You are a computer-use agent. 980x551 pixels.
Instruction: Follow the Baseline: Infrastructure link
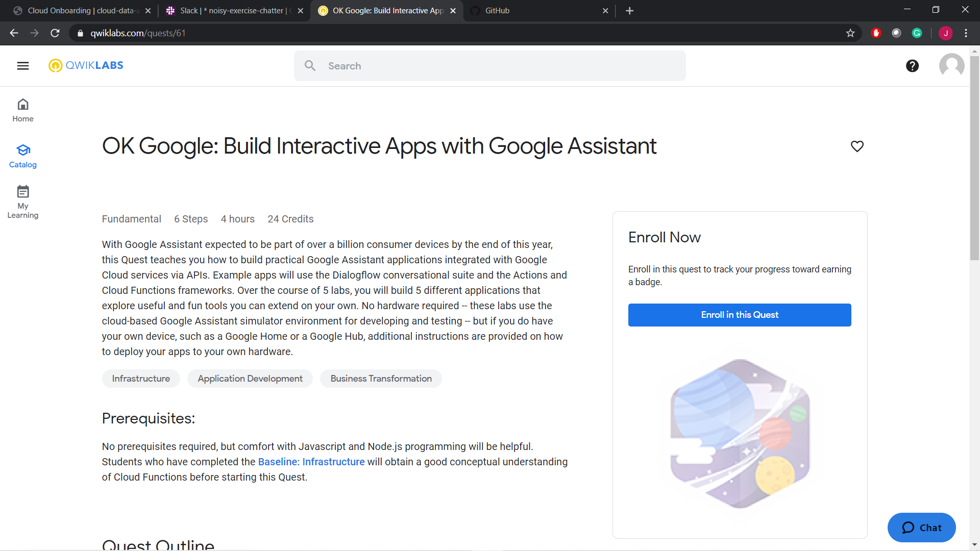click(x=311, y=462)
